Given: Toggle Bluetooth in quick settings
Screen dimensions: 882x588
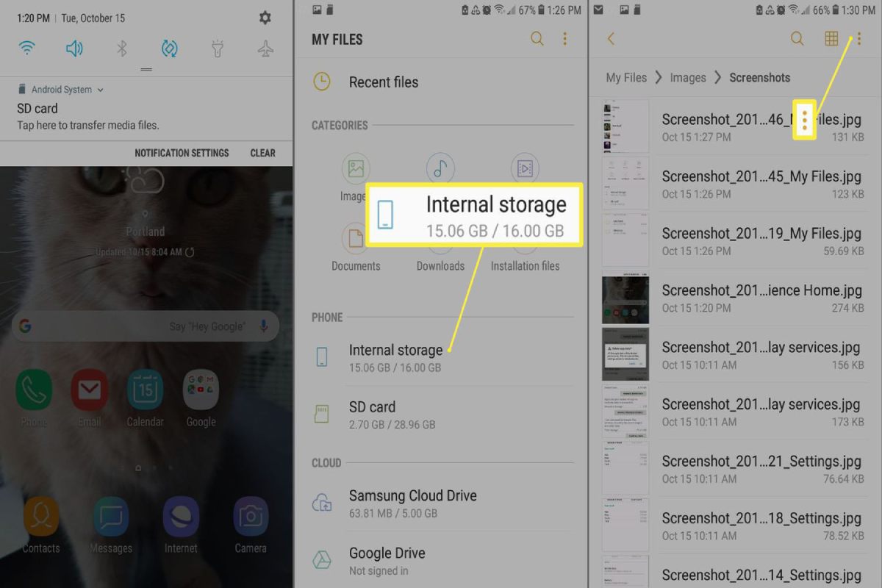Looking at the screenshot, I should pos(122,49).
